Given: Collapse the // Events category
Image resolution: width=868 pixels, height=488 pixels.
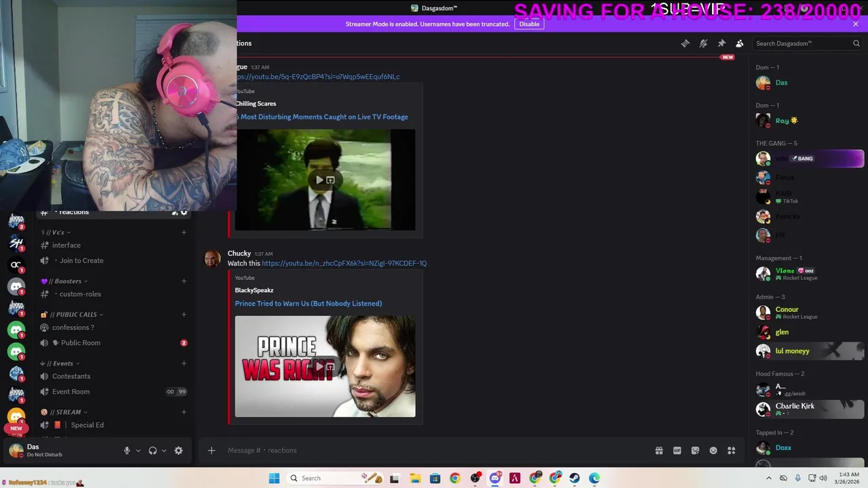Looking at the screenshot, I should coord(60,363).
